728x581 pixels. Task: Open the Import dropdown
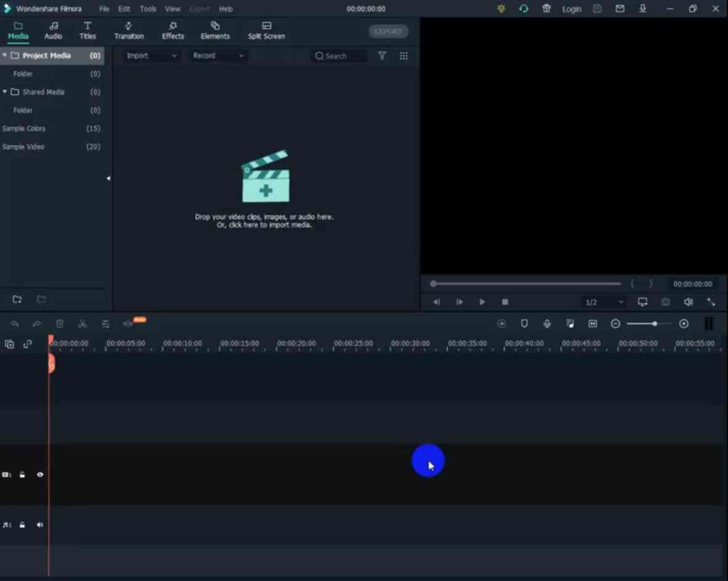[x=151, y=55]
